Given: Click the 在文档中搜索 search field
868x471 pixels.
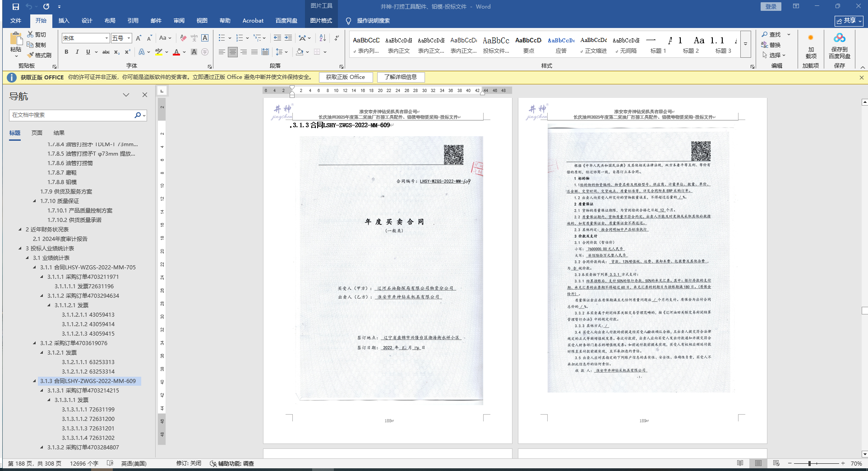Looking at the screenshot, I should coord(71,115).
